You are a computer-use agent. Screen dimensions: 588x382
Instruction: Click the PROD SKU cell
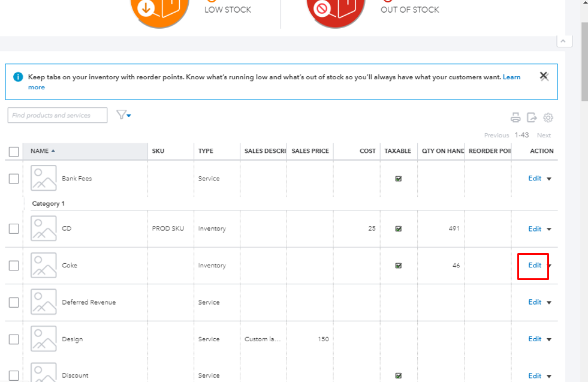(168, 228)
